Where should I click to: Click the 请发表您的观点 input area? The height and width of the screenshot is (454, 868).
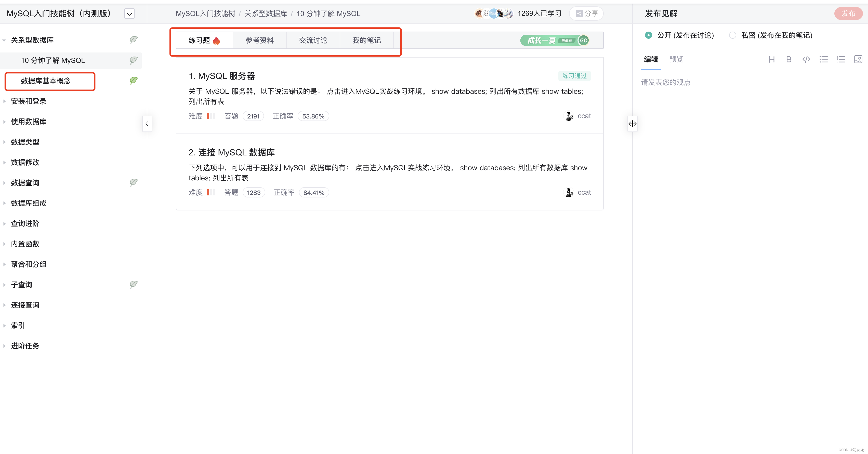tap(665, 82)
